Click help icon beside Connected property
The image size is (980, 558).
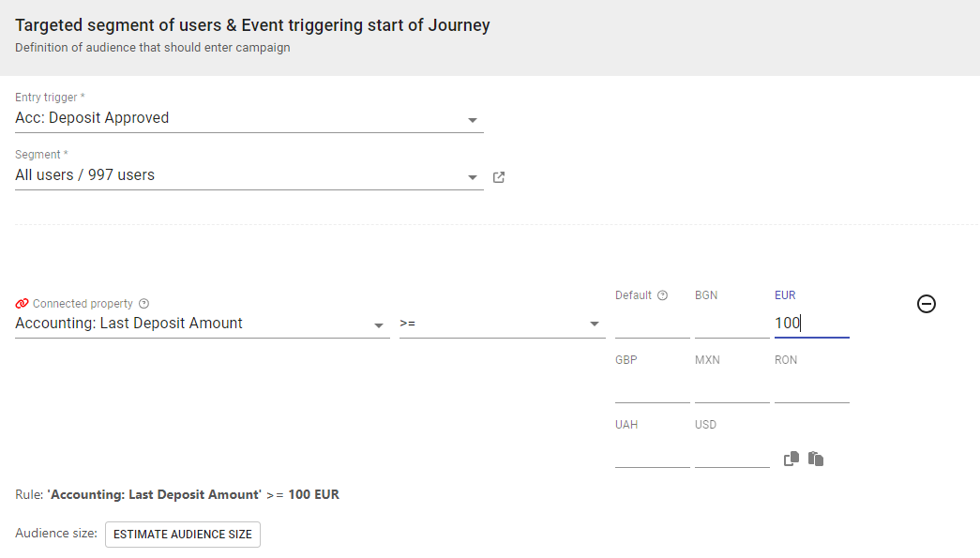pyautogui.click(x=143, y=304)
